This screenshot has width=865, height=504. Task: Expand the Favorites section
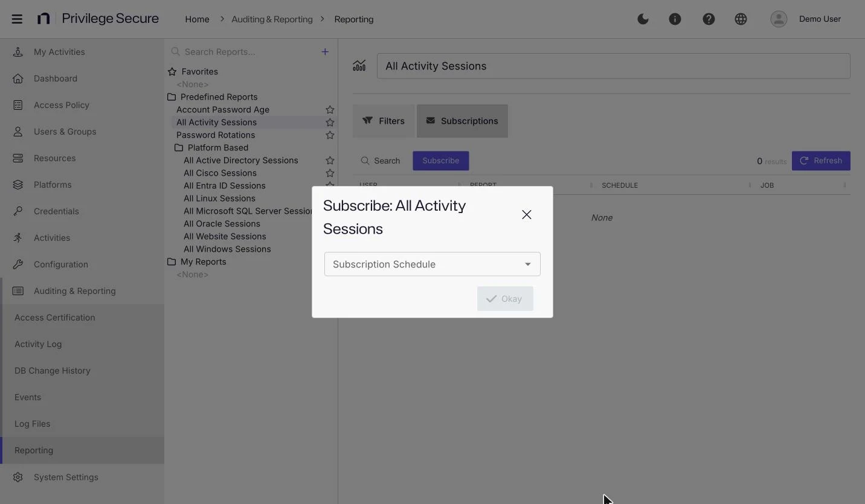click(193, 72)
